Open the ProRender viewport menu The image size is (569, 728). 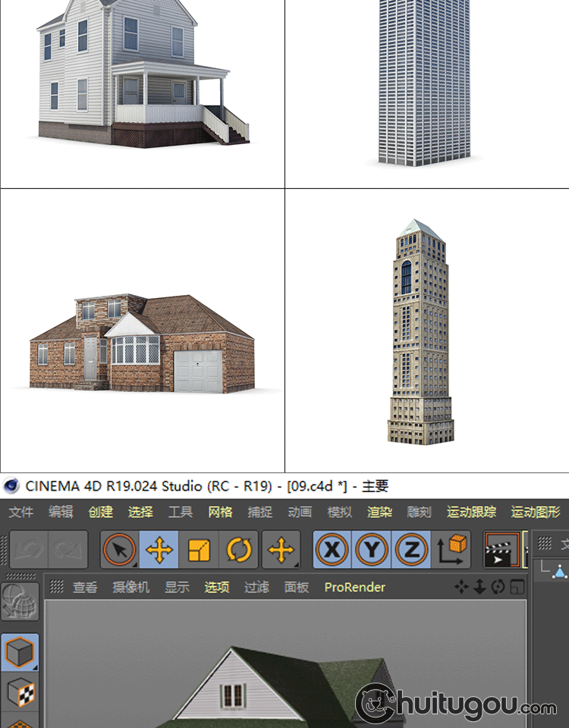point(354,587)
